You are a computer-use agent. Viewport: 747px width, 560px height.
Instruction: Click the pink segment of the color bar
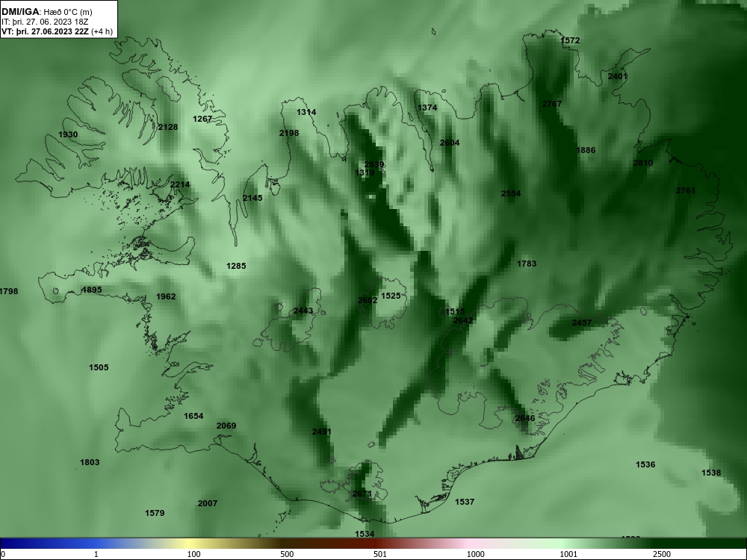(x=469, y=544)
